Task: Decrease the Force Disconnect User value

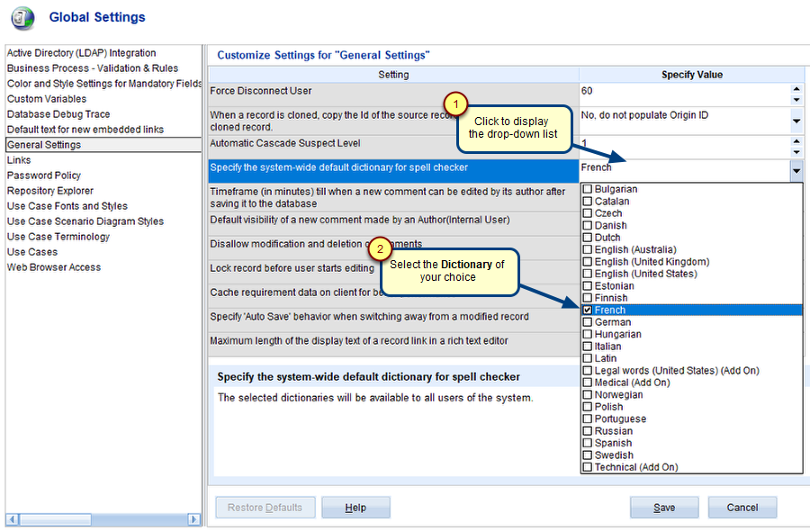Action: [796, 100]
